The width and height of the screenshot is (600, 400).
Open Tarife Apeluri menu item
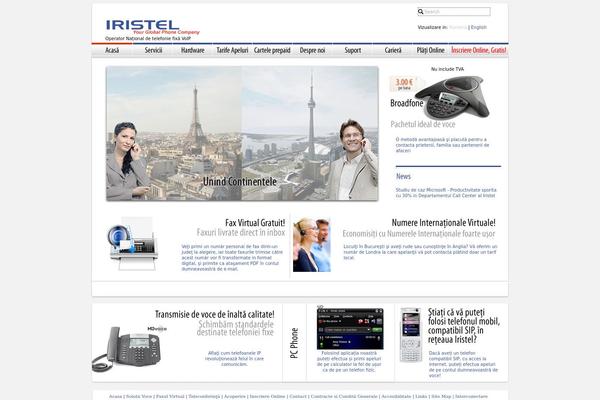[x=232, y=50]
